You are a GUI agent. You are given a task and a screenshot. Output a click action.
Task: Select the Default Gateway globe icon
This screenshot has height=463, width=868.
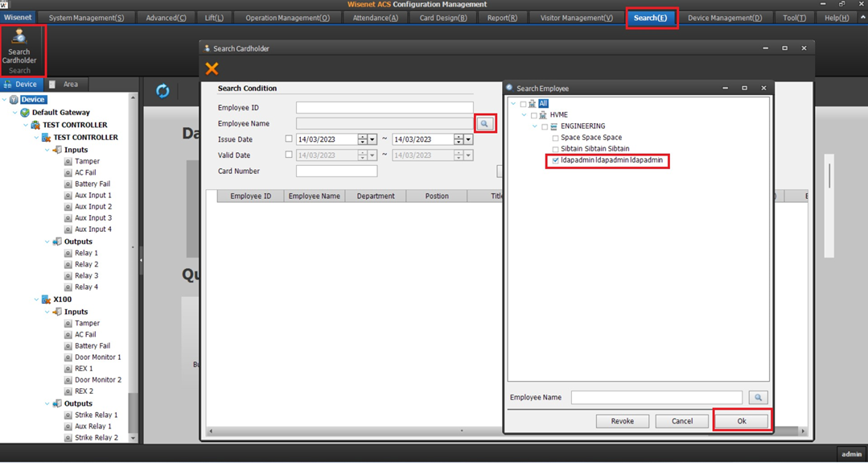25,113
